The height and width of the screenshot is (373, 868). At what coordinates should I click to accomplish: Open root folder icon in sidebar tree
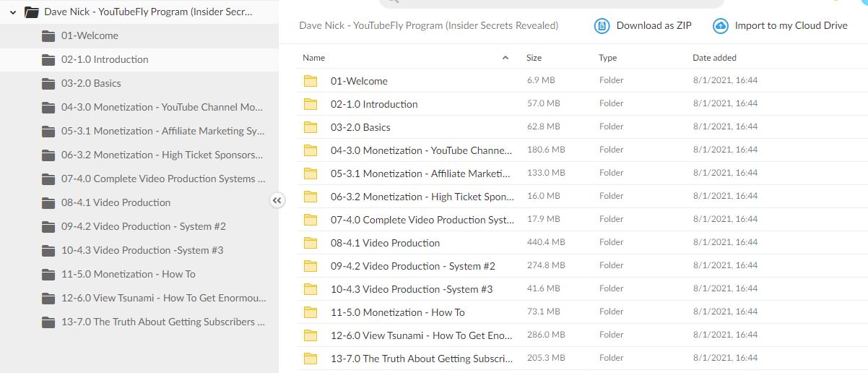click(31, 12)
